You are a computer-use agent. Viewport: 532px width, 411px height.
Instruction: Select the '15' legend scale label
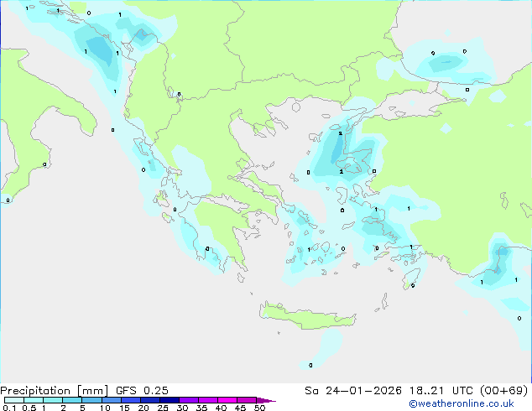[x=124, y=408]
